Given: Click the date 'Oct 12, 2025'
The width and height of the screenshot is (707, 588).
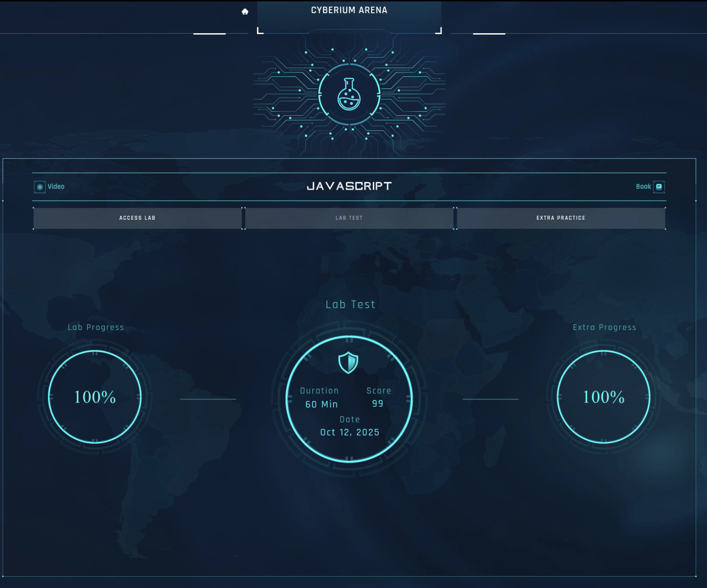Looking at the screenshot, I should 350,432.
